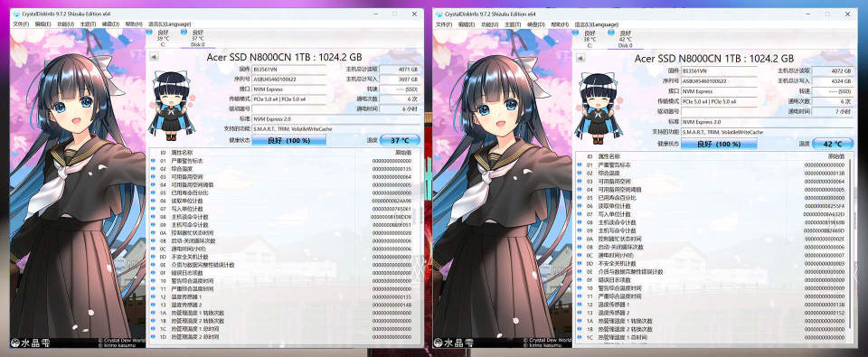Click status dot of row 06 in right window
This screenshot has height=357, width=868.
pyautogui.click(x=580, y=205)
